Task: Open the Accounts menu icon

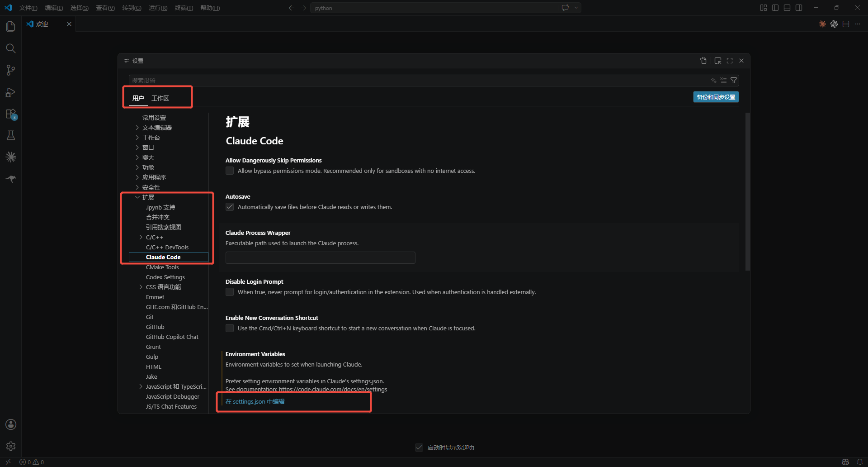Action: [x=10, y=424]
